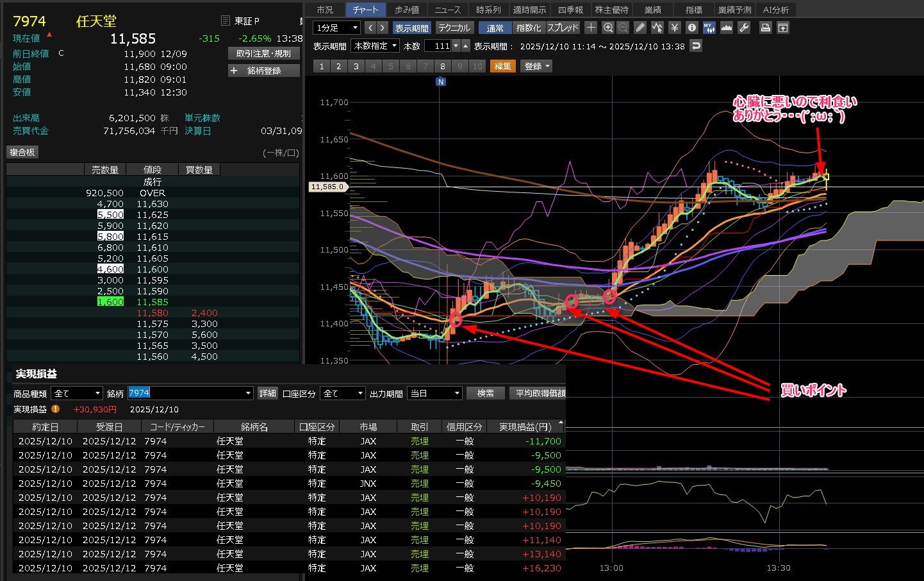Toggle the 指数化 chart mode
The width and height of the screenshot is (924, 581).
point(528,28)
